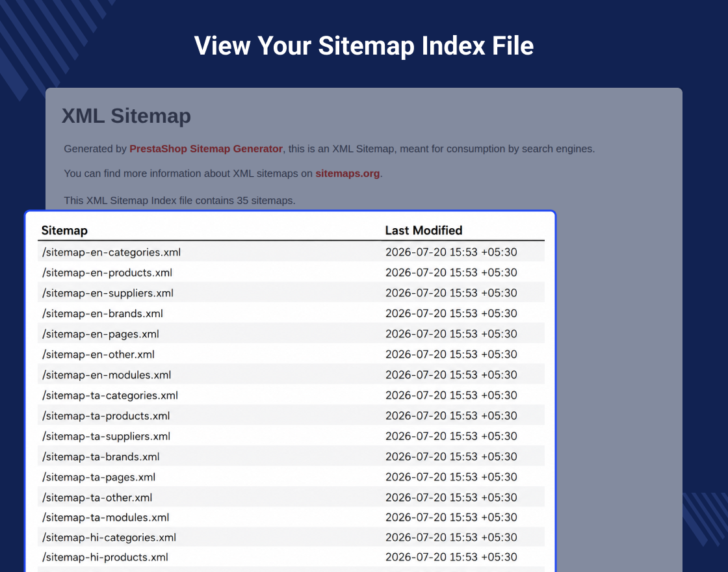Click text stating index contains 35 sitemaps
The height and width of the screenshot is (572, 728).
click(x=179, y=201)
